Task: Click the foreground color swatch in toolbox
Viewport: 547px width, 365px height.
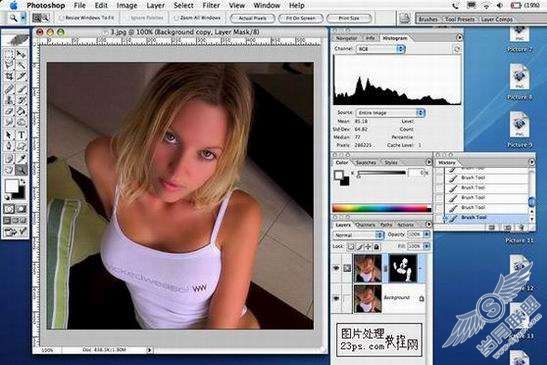Action: [x=11, y=186]
